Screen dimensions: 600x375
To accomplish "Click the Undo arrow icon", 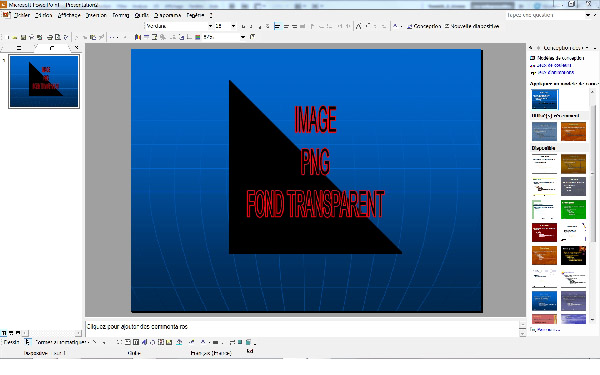I will (113, 37).
